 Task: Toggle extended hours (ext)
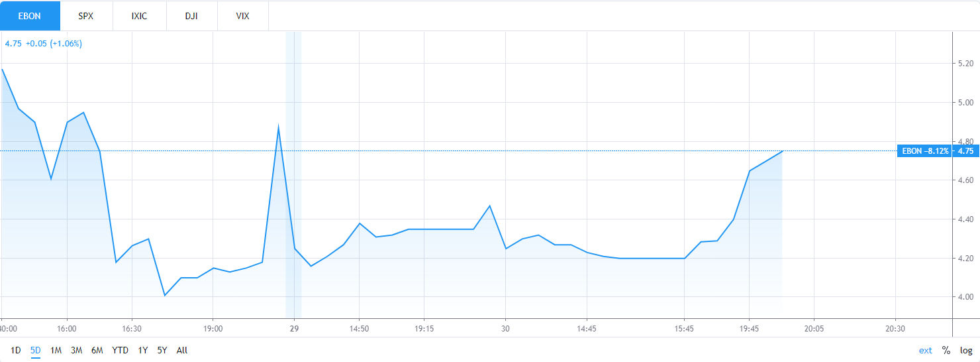click(x=926, y=350)
